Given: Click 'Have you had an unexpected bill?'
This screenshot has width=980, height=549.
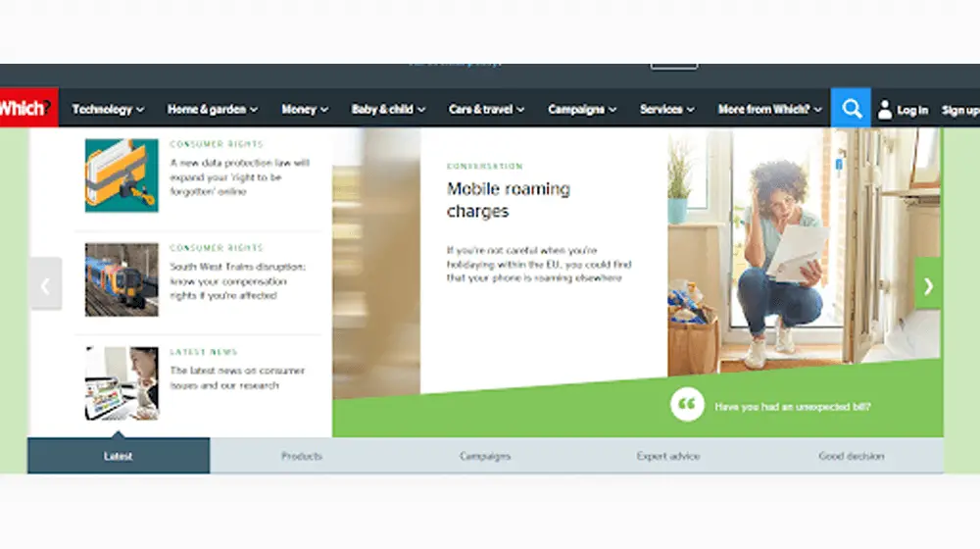Looking at the screenshot, I should (793, 407).
